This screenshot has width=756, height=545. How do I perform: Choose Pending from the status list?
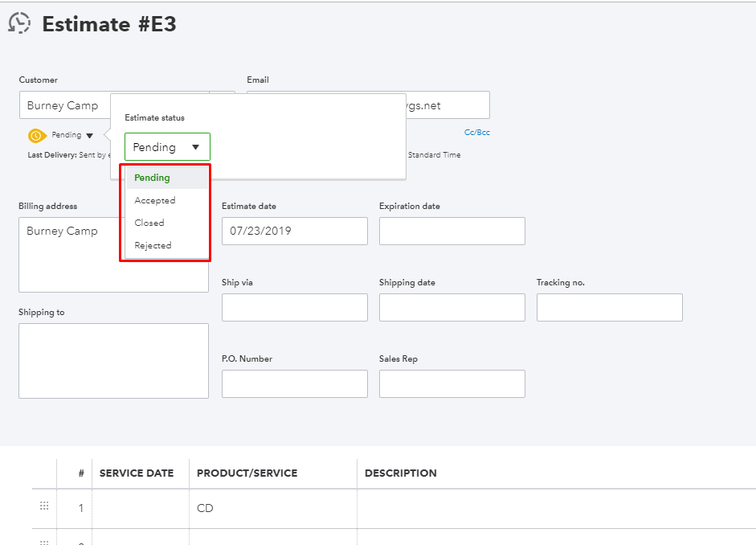(x=153, y=178)
